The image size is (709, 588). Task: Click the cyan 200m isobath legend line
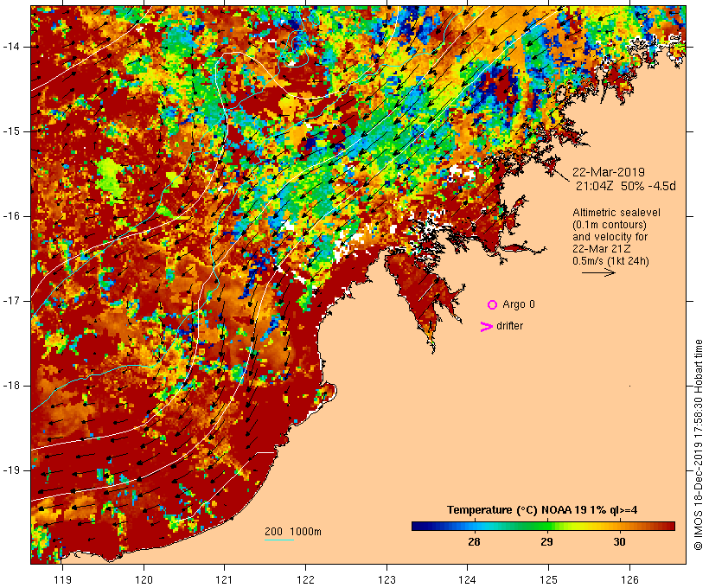click(x=279, y=540)
